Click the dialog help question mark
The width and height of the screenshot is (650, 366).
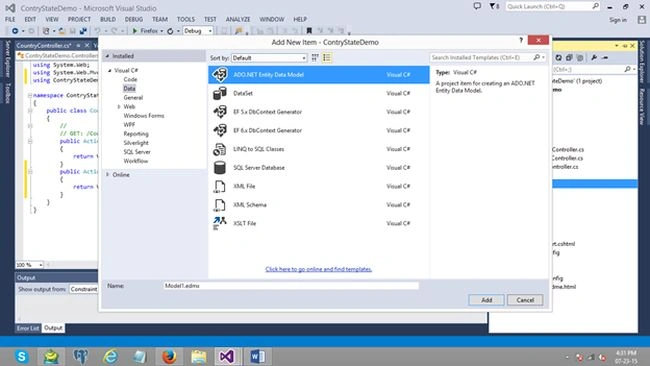521,40
